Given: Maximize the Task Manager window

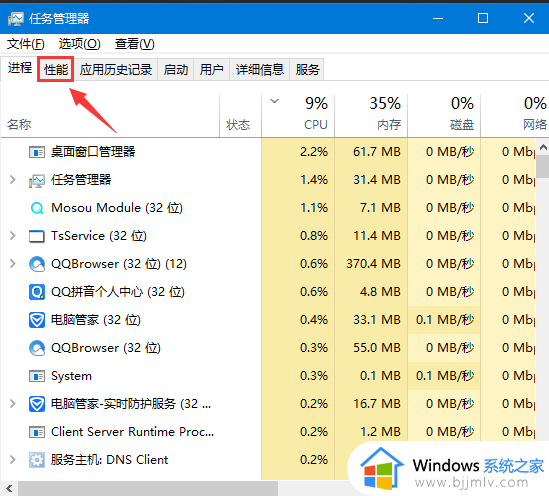Looking at the screenshot, I should point(483,18).
